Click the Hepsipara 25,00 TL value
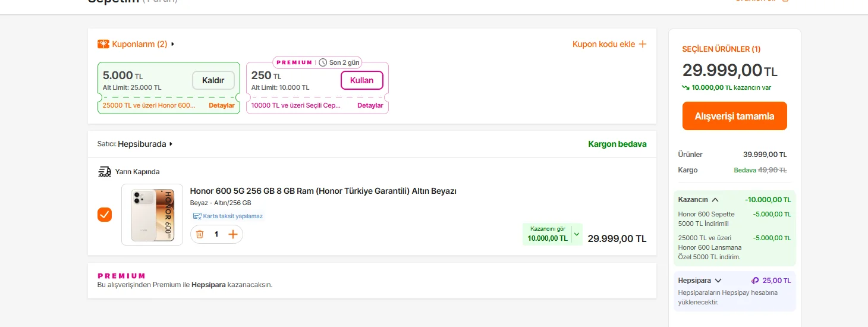Viewport: 868px width, 327px height. point(776,281)
